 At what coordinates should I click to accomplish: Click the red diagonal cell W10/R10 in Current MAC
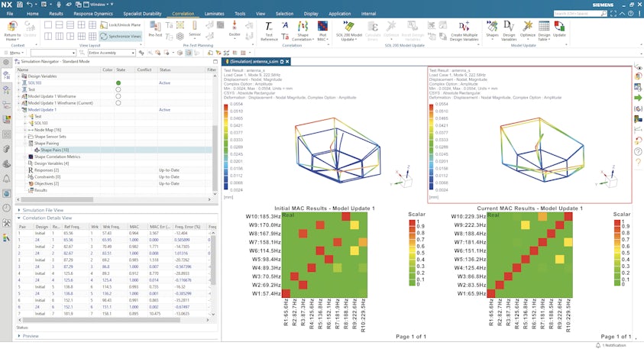[x=568, y=216]
